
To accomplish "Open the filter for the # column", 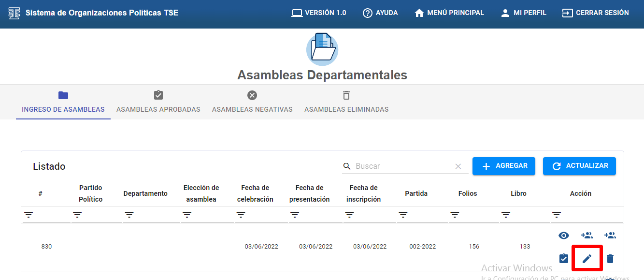I will [x=29, y=215].
